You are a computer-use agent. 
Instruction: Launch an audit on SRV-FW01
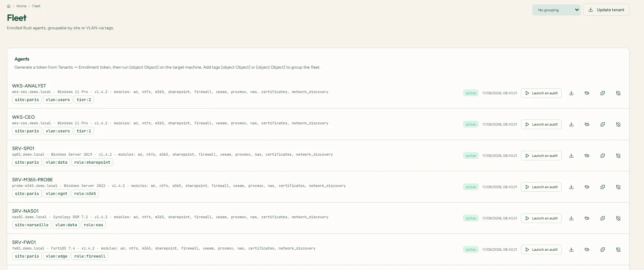point(541,250)
